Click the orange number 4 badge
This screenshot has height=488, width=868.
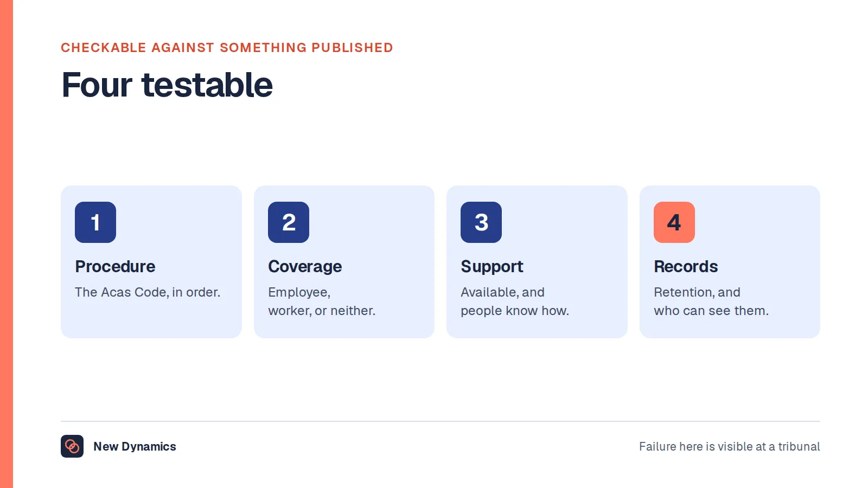(674, 222)
